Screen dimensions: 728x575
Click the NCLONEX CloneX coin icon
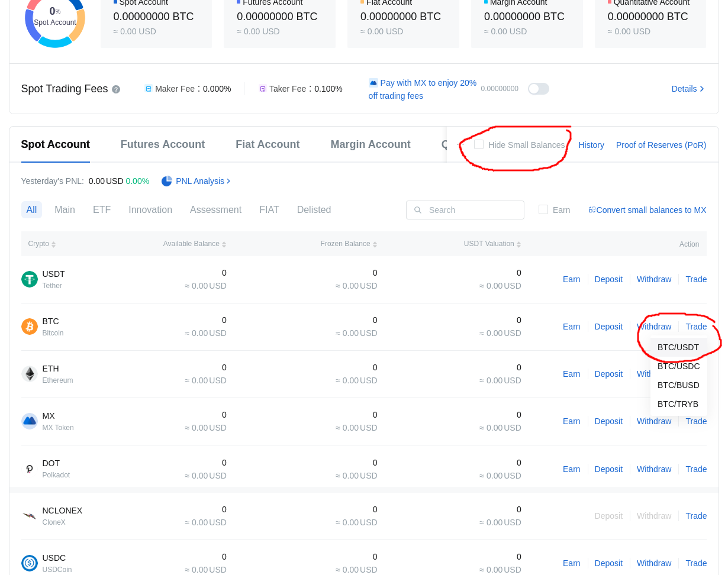30,516
